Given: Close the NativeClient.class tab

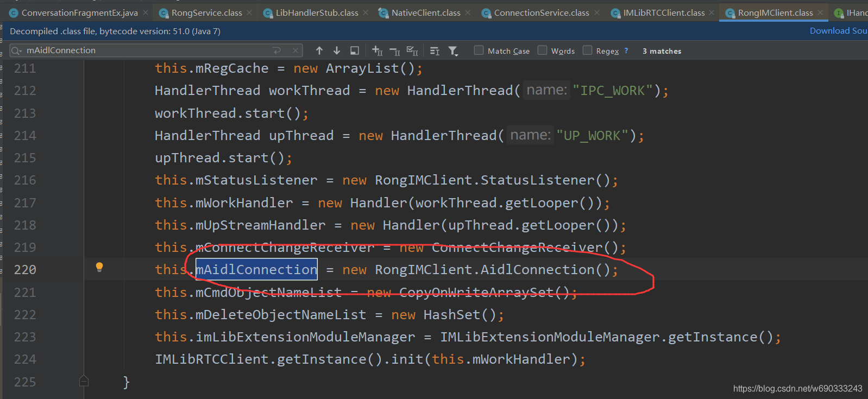Looking at the screenshot, I should [x=468, y=12].
